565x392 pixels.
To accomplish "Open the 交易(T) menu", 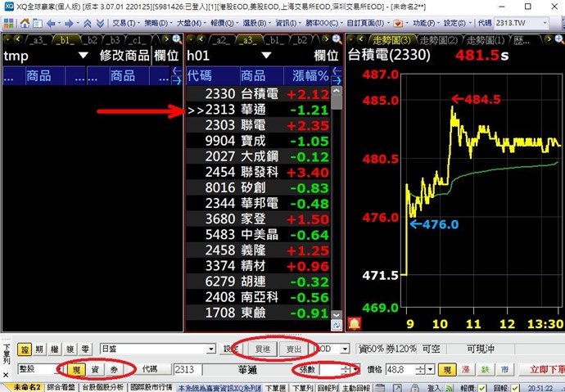I will click(124, 24).
